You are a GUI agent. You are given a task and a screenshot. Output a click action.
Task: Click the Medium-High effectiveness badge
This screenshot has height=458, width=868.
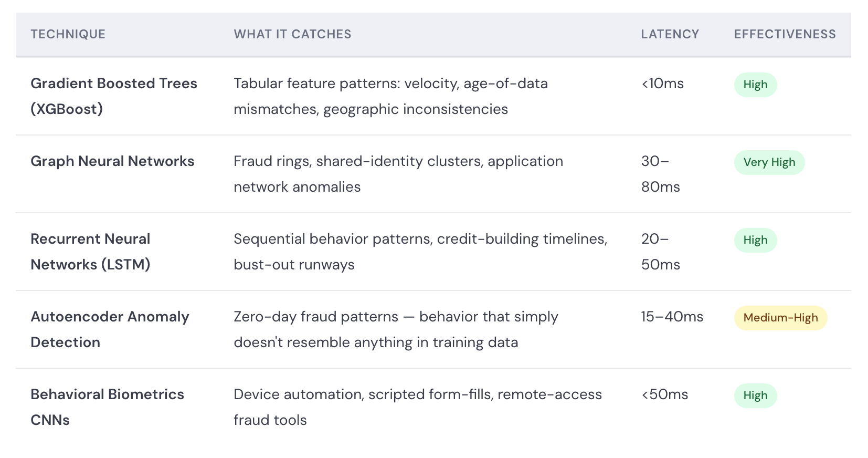point(780,318)
